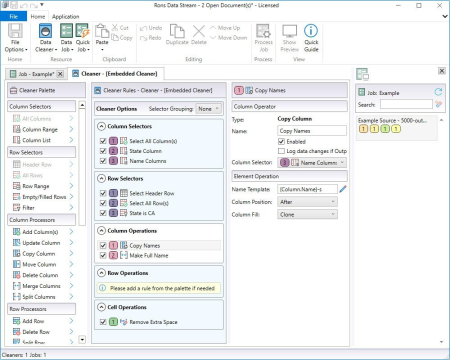This screenshot has height=360, width=450.
Task: Click the panel icon above Job: Example
Action: coord(362,74)
